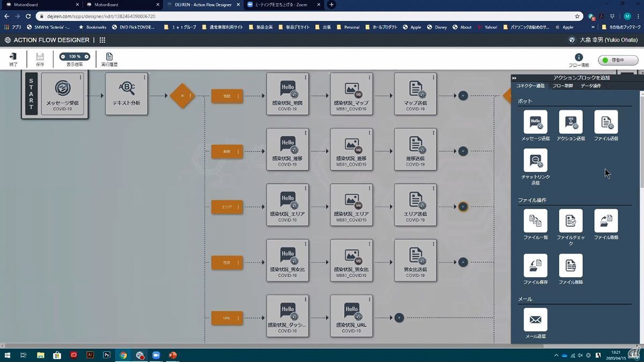Select the 推移送信 file block
Viewport: 644px width, 362px height.
point(415,149)
